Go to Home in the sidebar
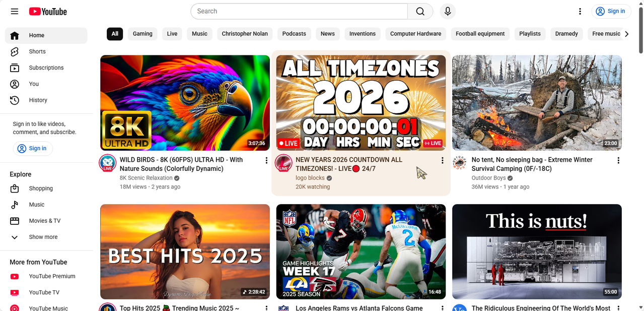Image resolution: width=644 pixels, height=311 pixels. 46,35
